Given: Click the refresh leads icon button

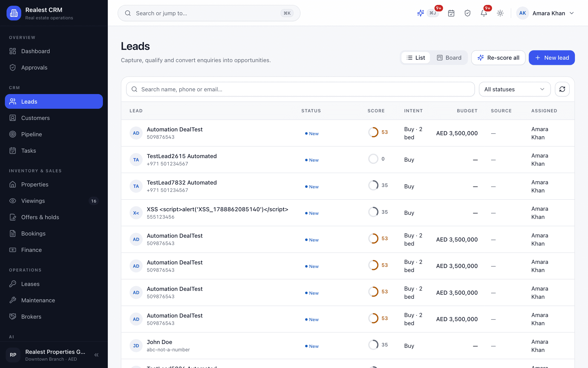Looking at the screenshot, I should (x=562, y=89).
